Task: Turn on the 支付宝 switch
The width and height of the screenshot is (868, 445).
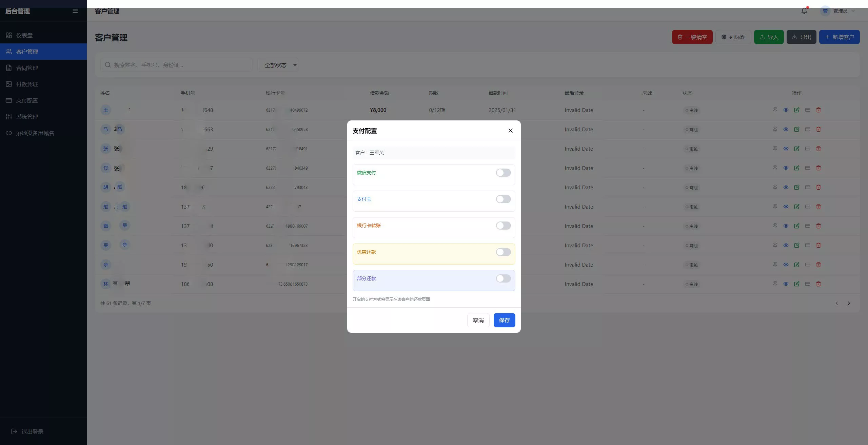Action: coord(503,199)
